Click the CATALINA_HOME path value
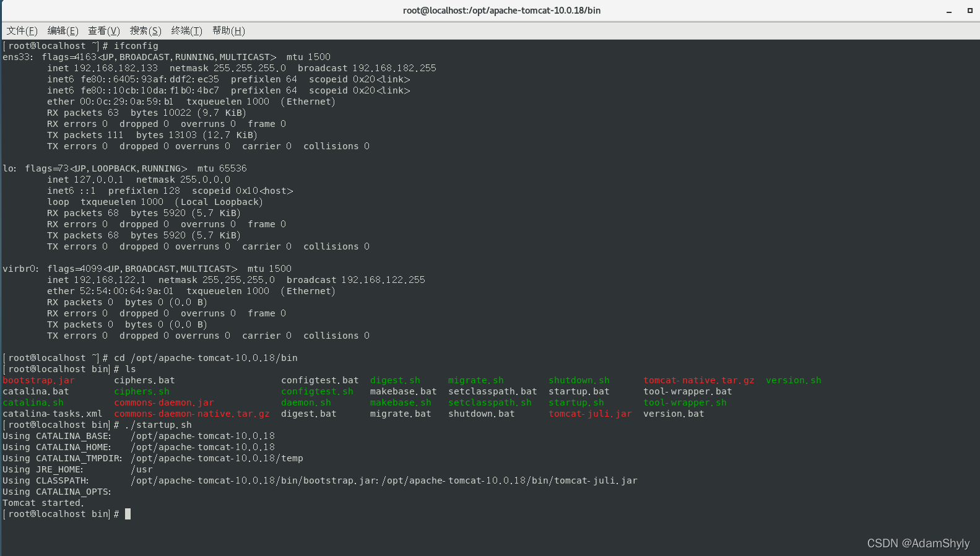This screenshot has height=556, width=980. point(203,447)
